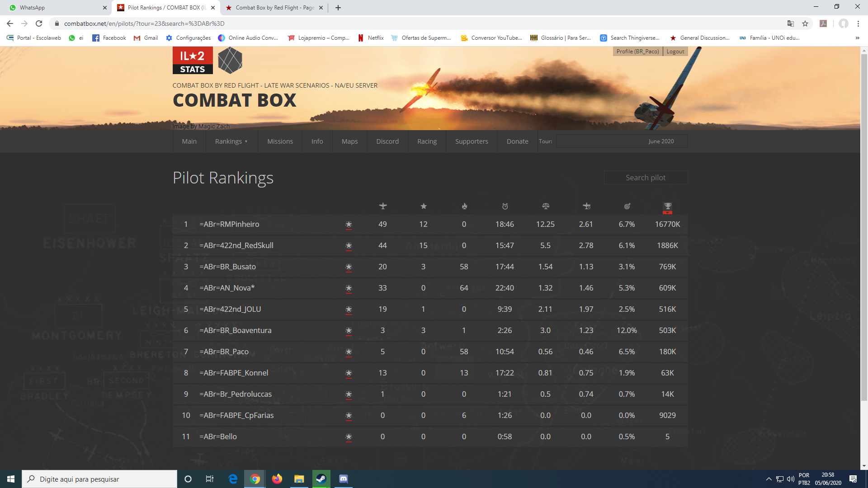Reload the page in Chrome
The width and height of the screenshot is (868, 488).
(x=39, y=23)
